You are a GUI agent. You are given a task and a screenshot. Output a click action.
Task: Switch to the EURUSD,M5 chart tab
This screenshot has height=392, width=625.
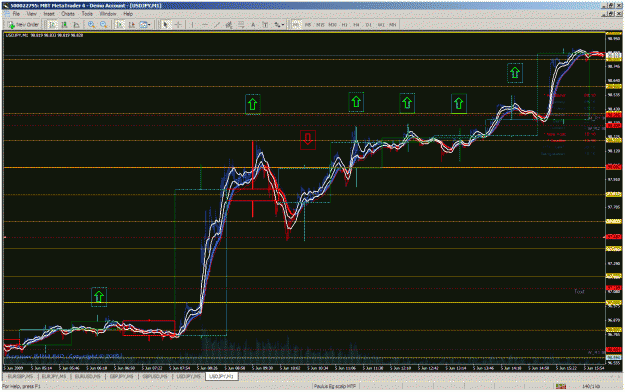coord(88,376)
